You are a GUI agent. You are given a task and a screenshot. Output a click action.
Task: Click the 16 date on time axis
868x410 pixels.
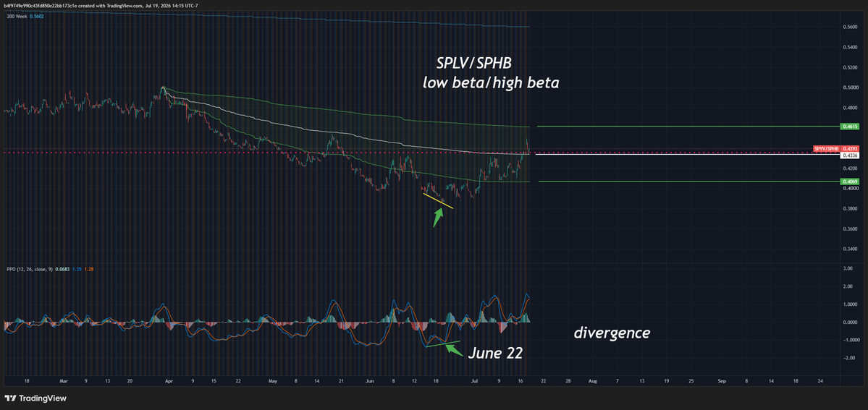click(x=521, y=380)
